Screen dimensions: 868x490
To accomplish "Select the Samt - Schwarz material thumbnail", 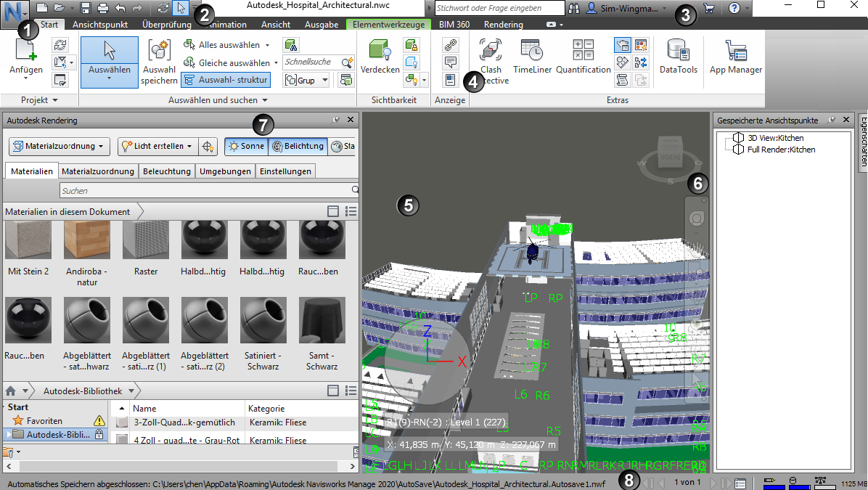I will tap(322, 320).
